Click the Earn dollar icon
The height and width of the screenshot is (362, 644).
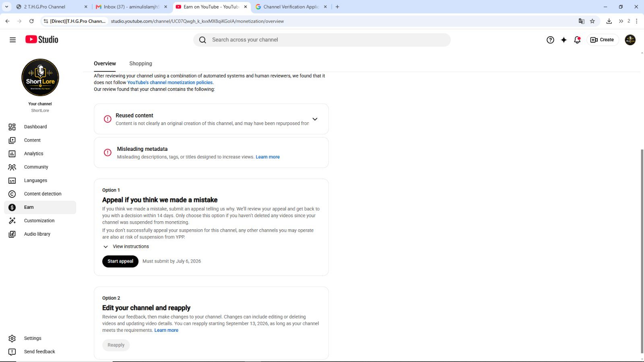(12, 208)
